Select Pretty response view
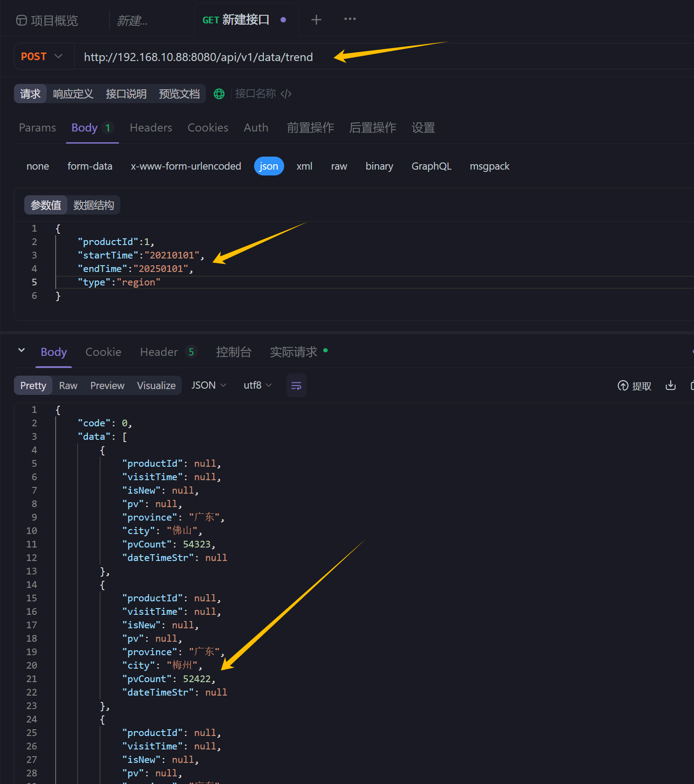Image resolution: width=694 pixels, height=784 pixels. pos(33,385)
